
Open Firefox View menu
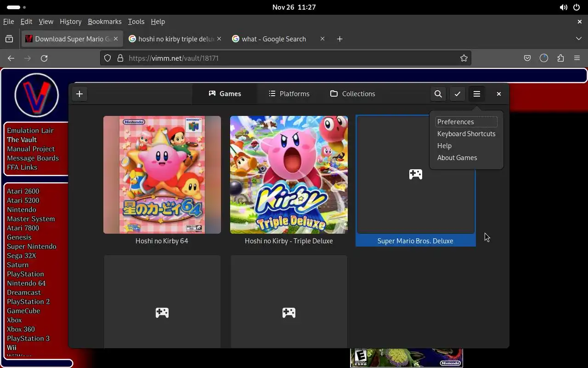point(46,22)
